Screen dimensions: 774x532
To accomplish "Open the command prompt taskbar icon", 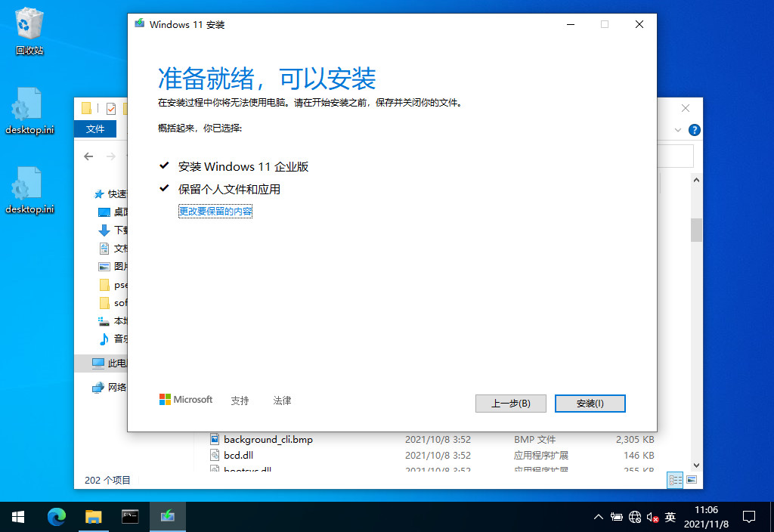I will (x=130, y=517).
